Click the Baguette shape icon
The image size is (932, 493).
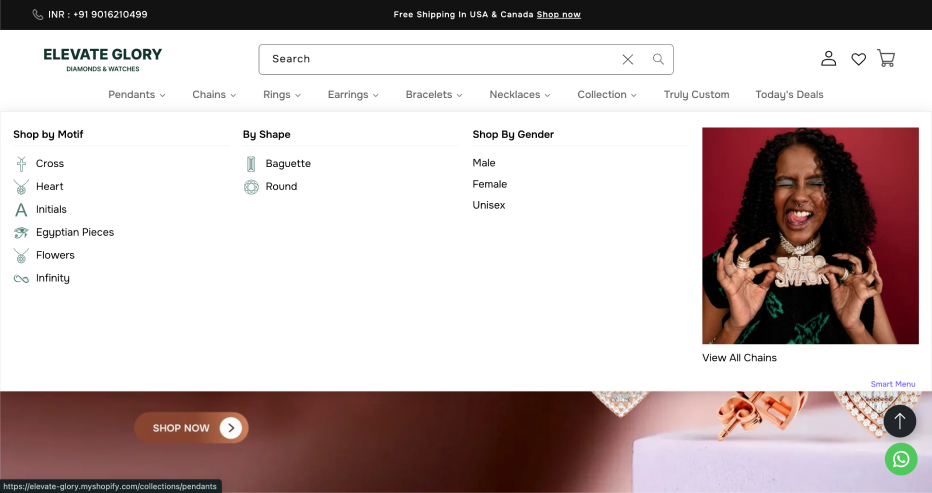click(251, 164)
